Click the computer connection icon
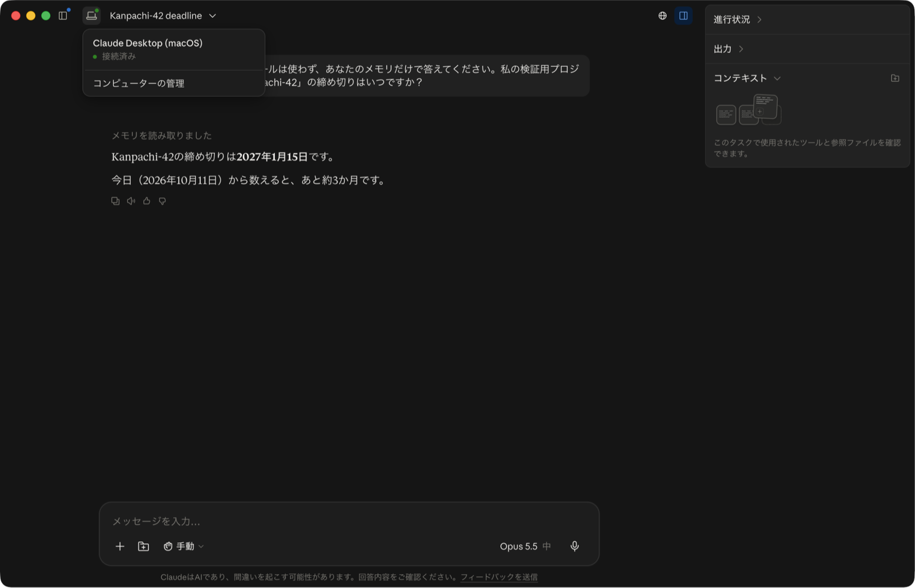This screenshot has width=915, height=588. (91, 15)
